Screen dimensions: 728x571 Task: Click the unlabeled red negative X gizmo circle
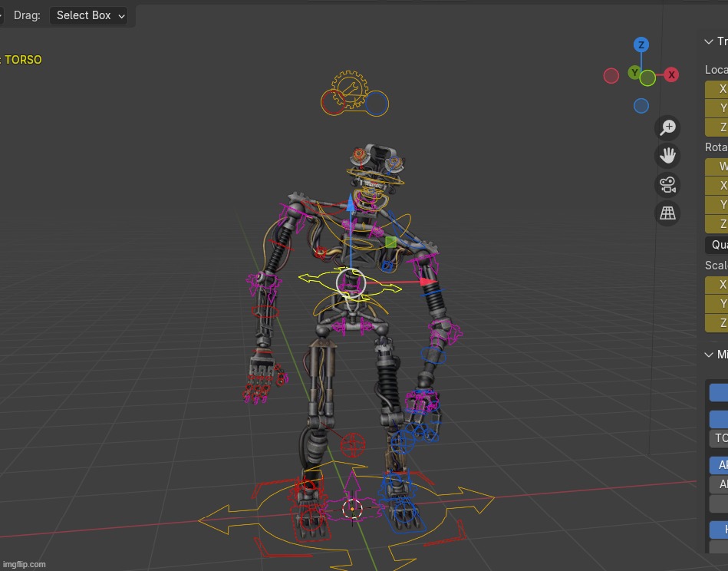611,76
